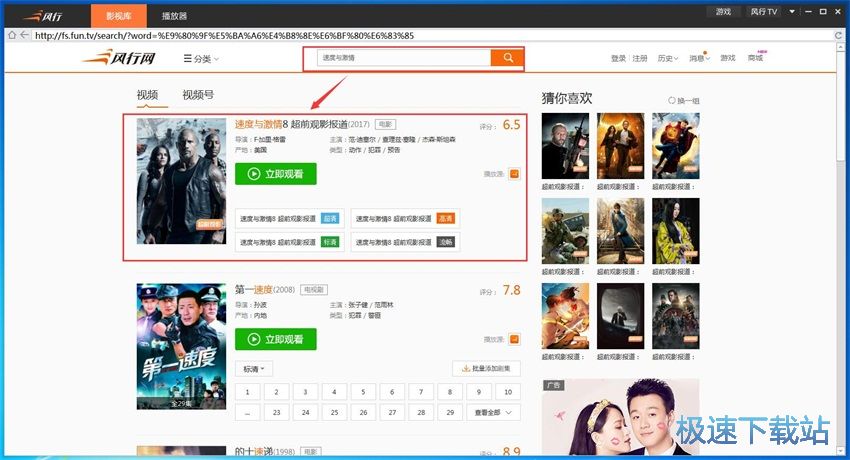Click the 电视剧 tag next to 第一速度
The image size is (850, 460).
(x=314, y=290)
